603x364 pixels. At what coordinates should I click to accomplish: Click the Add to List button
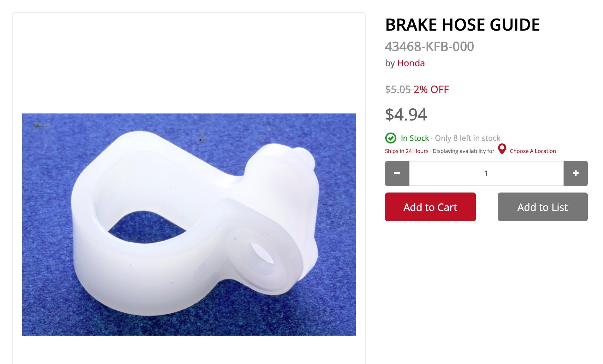[x=543, y=207]
